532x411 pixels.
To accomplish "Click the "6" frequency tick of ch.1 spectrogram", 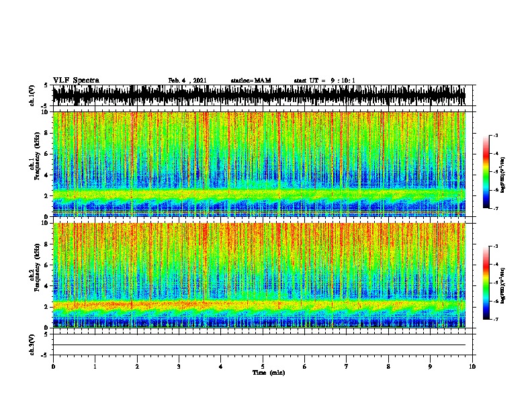I will click(47, 154).
